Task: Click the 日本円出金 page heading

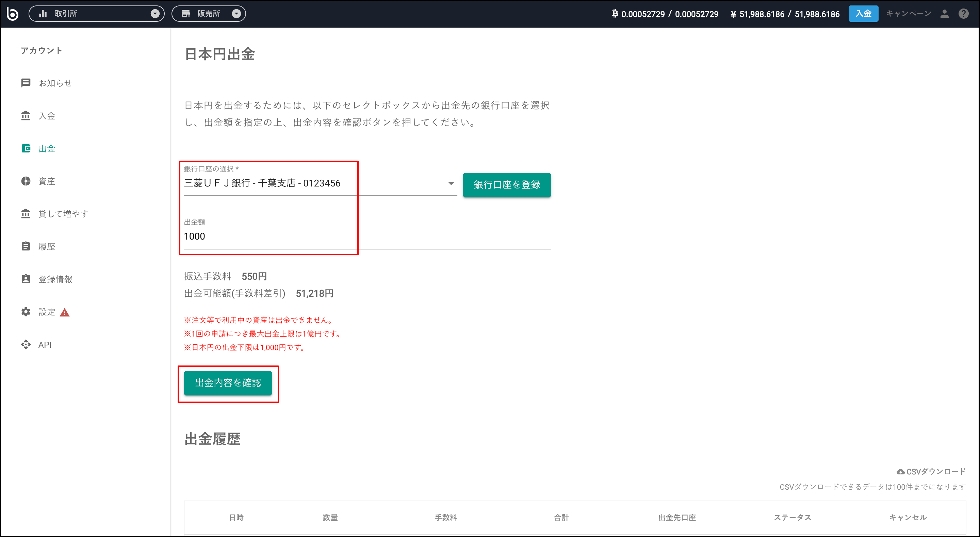Action: [219, 54]
